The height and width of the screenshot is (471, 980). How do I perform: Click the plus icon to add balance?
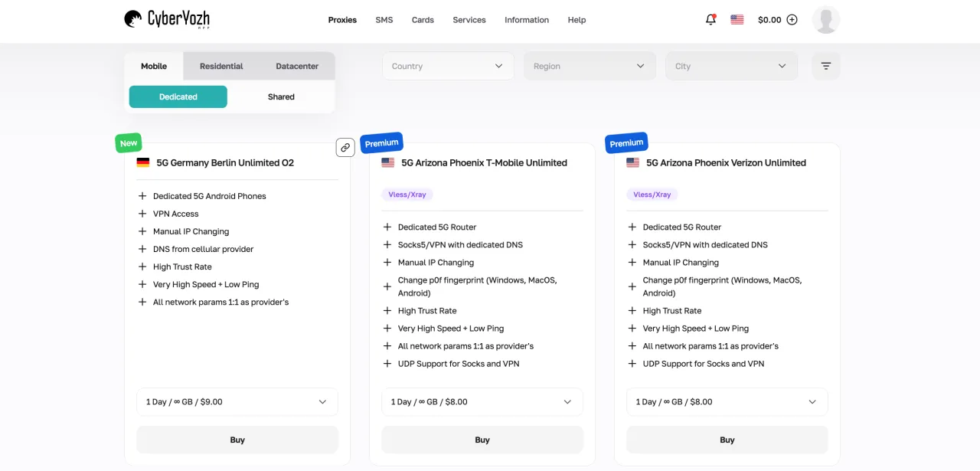[792, 20]
